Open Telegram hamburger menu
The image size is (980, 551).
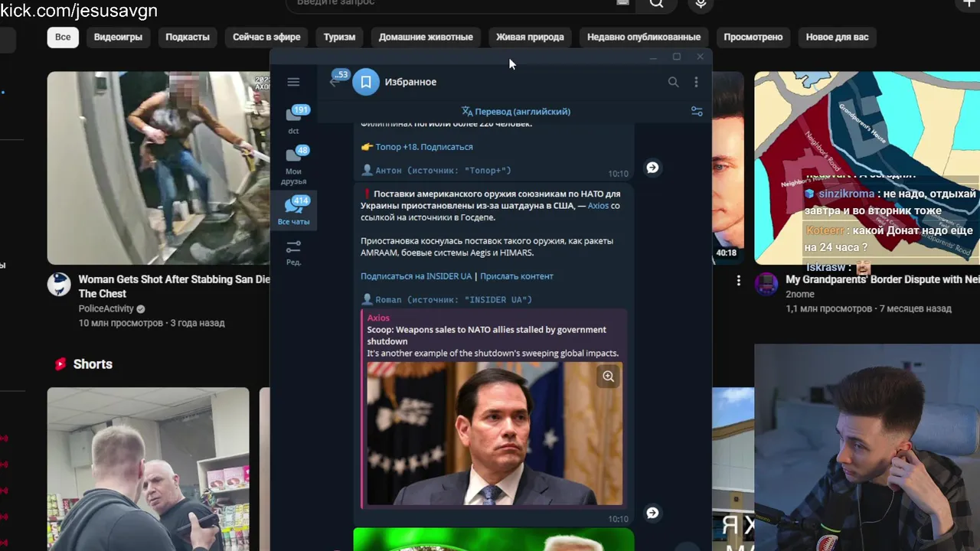point(293,82)
